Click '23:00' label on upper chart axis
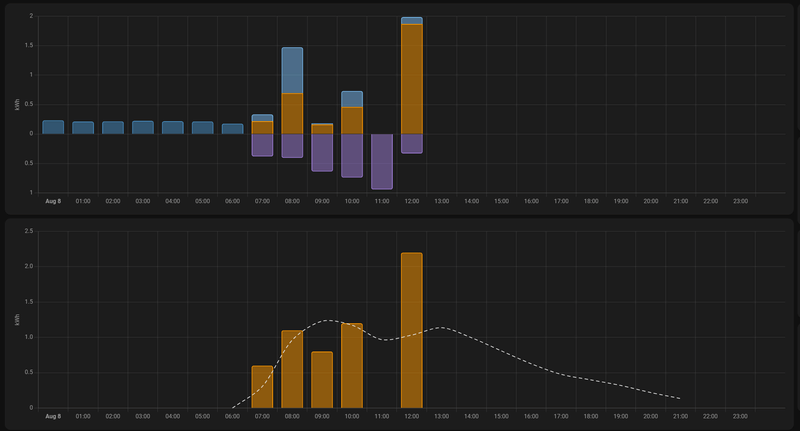This screenshot has width=800, height=431. 740,201
